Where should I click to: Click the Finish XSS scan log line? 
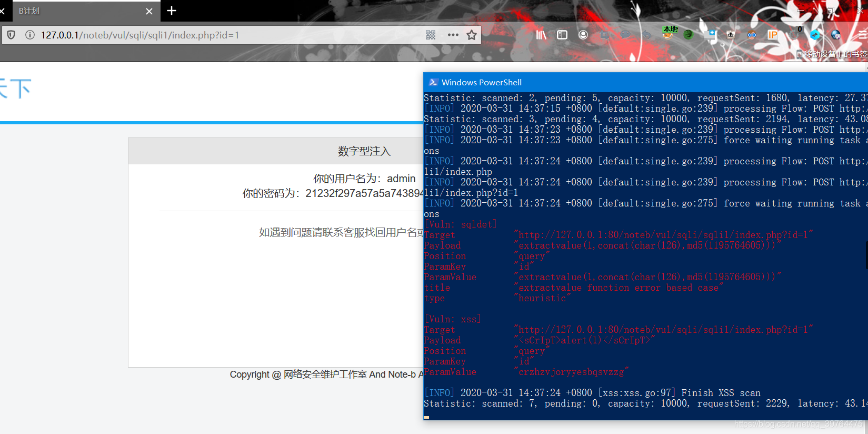pyautogui.click(x=592, y=393)
